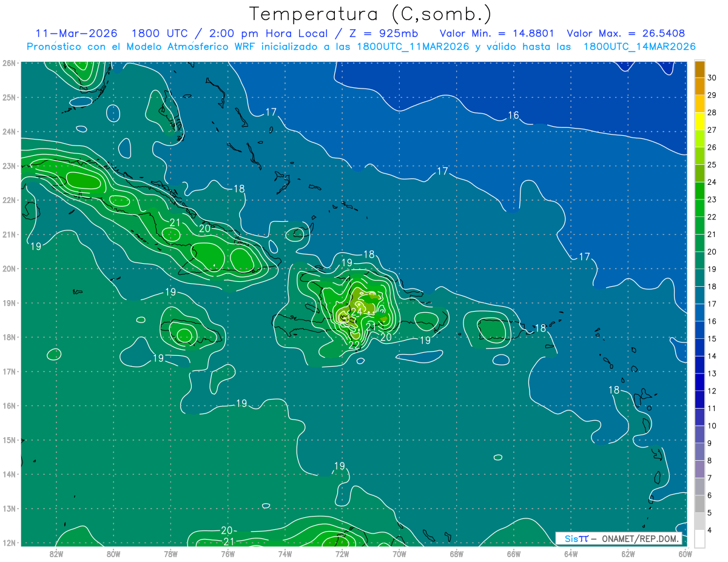Click the "23N" latitude axis label
Screen dimensions: 728x562
(x=8, y=166)
